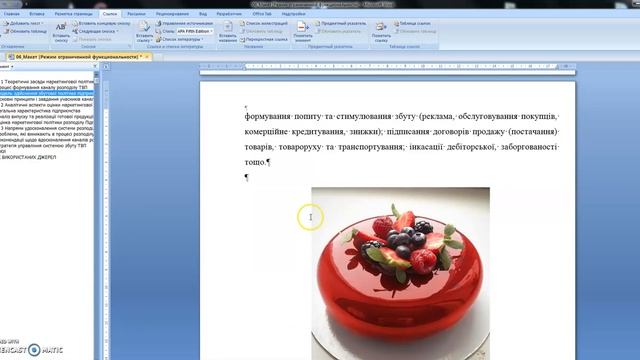Open the Office Tab ribbon tab
The height and width of the screenshot is (360, 640).
coord(262,14)
